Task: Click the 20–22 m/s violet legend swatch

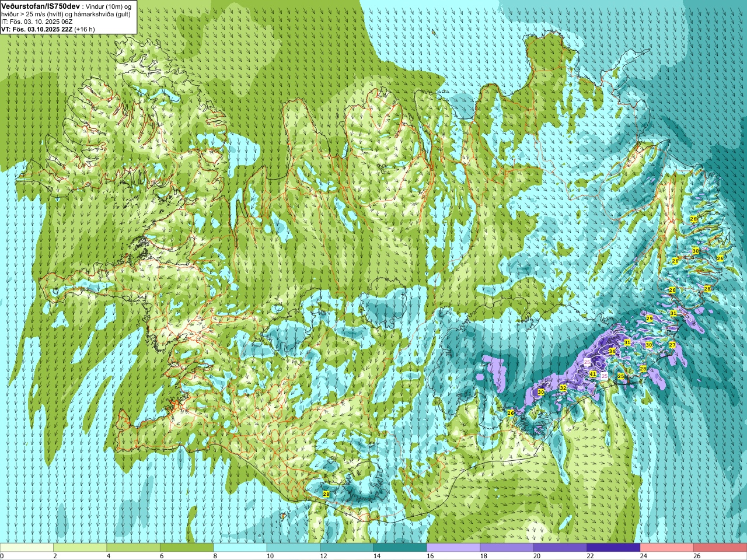Action: coord(560,548)
